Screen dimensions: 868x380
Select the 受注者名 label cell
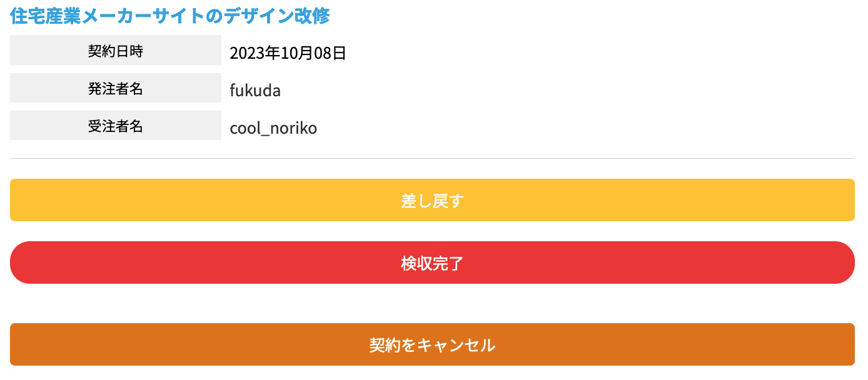[116, 126]
